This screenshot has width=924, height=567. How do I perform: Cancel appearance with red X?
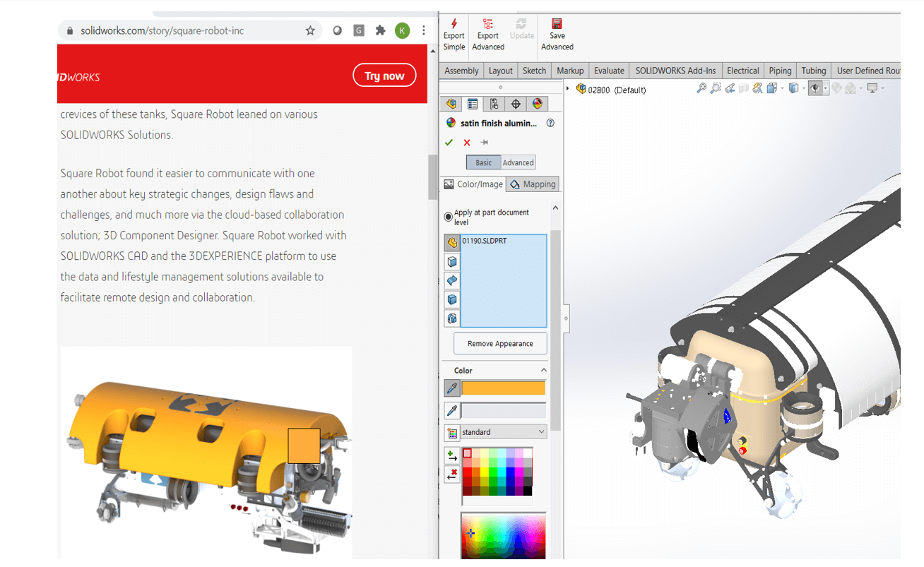[467, 143]
